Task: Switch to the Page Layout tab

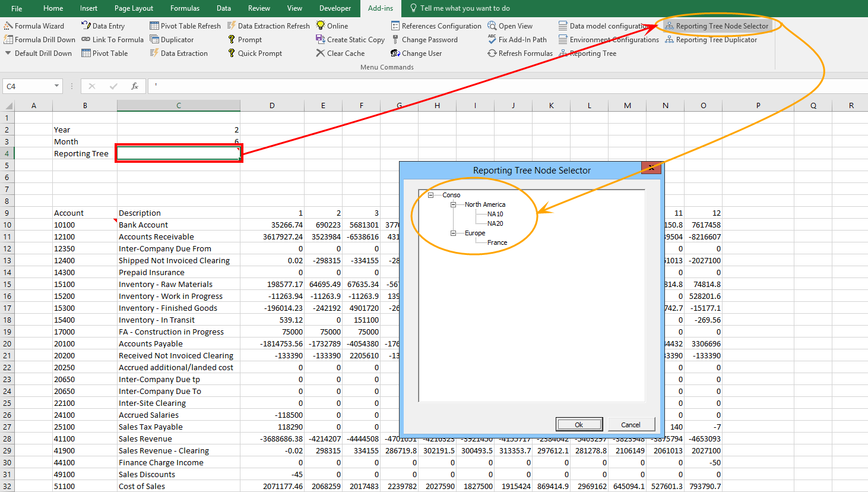Action: pos(134,8)
